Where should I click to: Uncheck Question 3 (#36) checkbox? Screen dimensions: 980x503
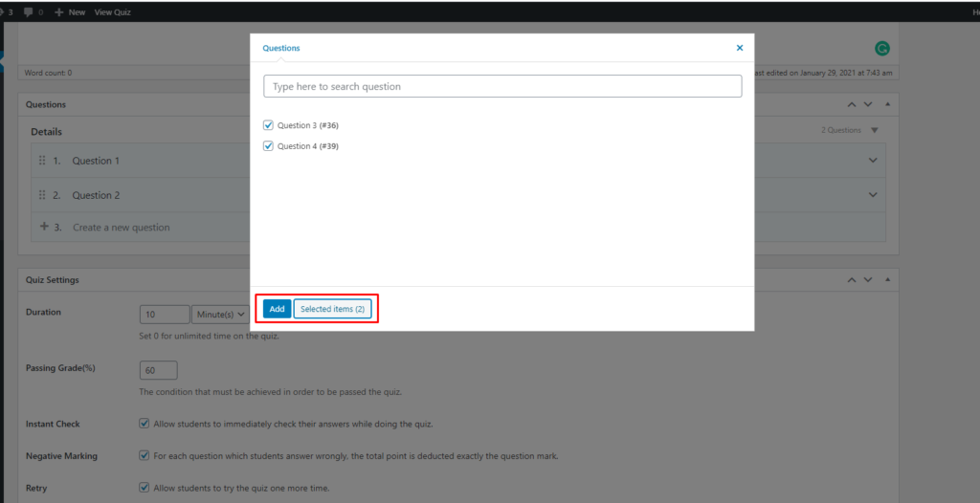(269, 125)
